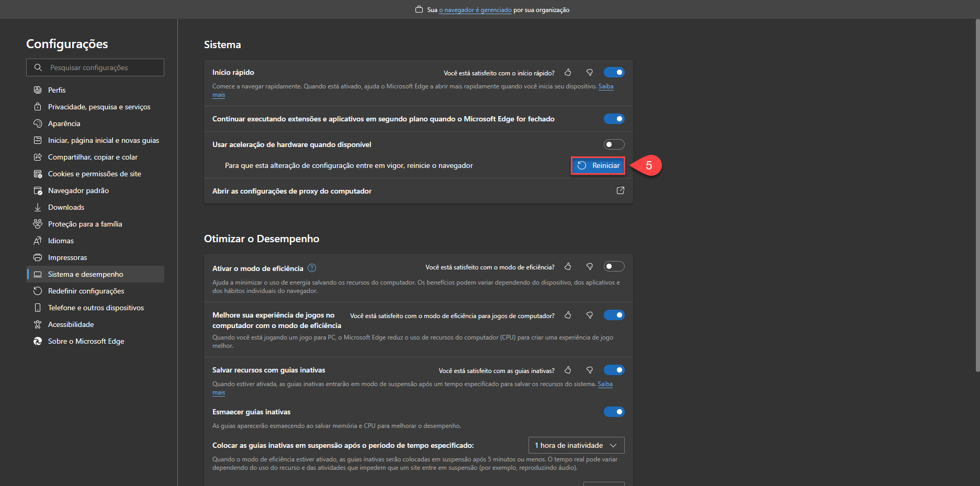Click the search magnifier icon in settings
This screenshot has height=486, width=980.
(38, 67)
